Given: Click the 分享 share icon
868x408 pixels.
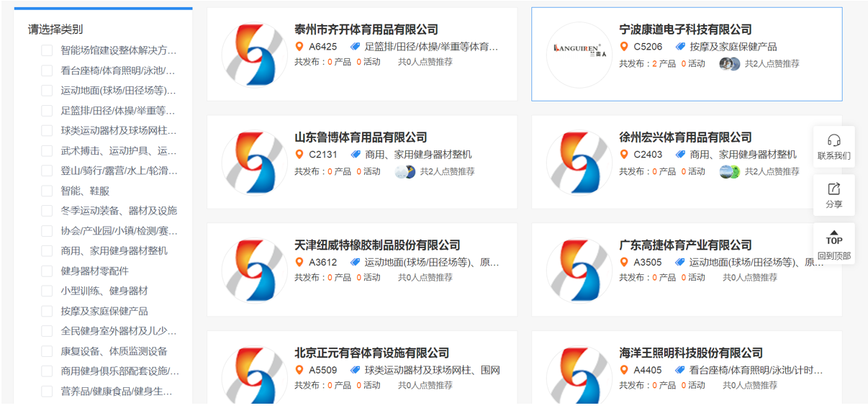Looking at the screenshot, I should coord(834,189).
